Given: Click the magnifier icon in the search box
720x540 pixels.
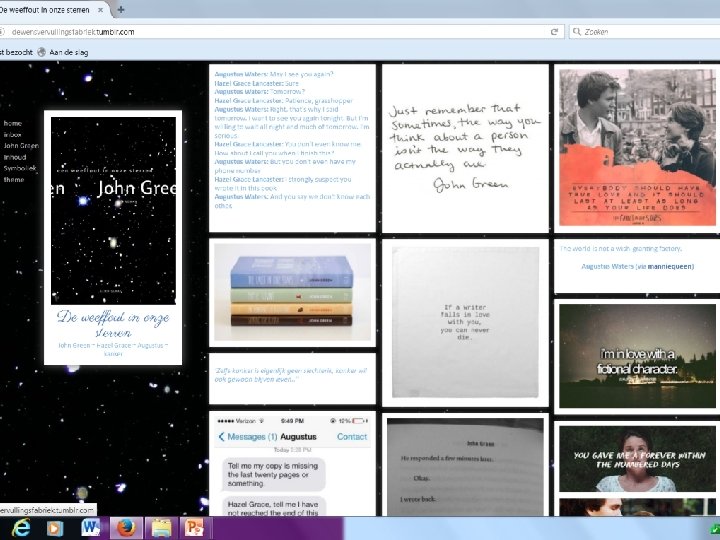Looking at the screenshot, I should [x=576, y=32].
